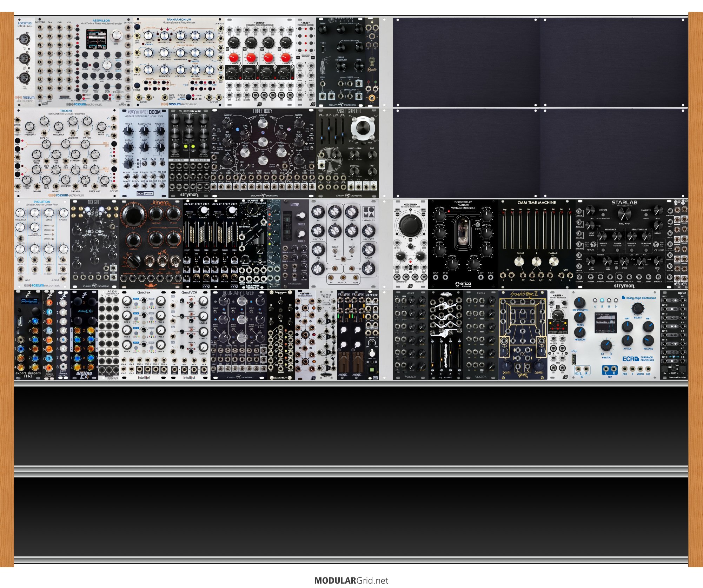The width and height of the screenshot is (703, 588).
Task: Turn the large Size/Pitch knob on Starlab
Action: (624, 213)
